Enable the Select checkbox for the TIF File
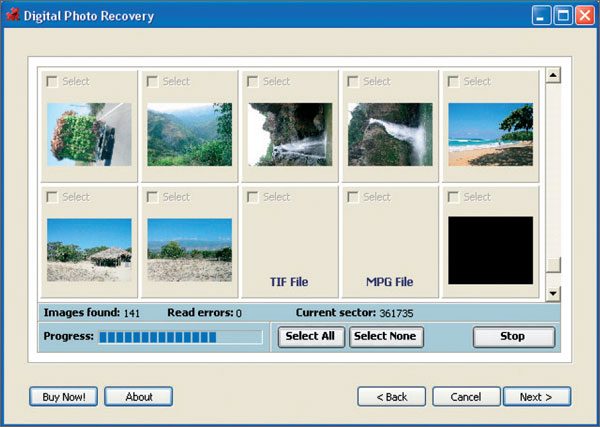600x427 pixels. tap(253, 197)
